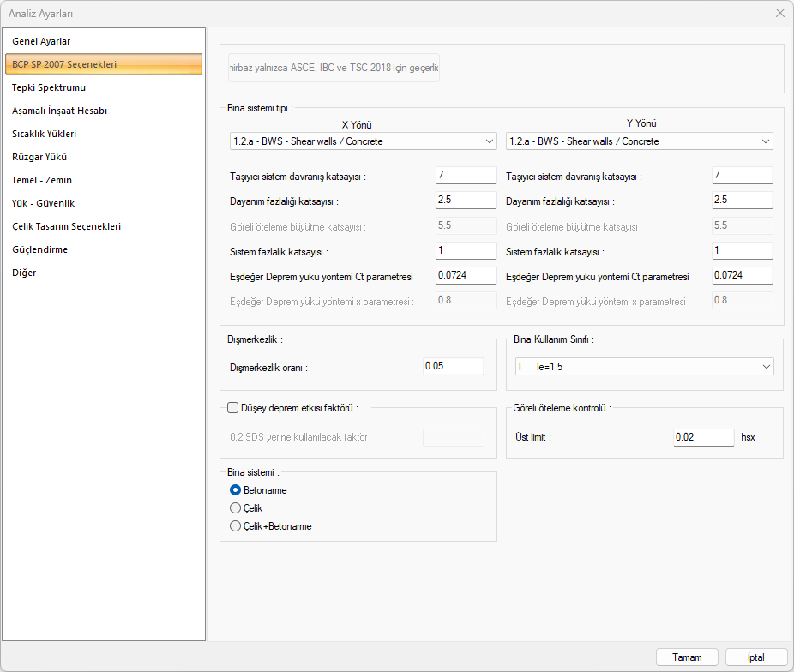
Task: Select the Çelik+Betonarme radio button
Action: [x=236, y=526]
